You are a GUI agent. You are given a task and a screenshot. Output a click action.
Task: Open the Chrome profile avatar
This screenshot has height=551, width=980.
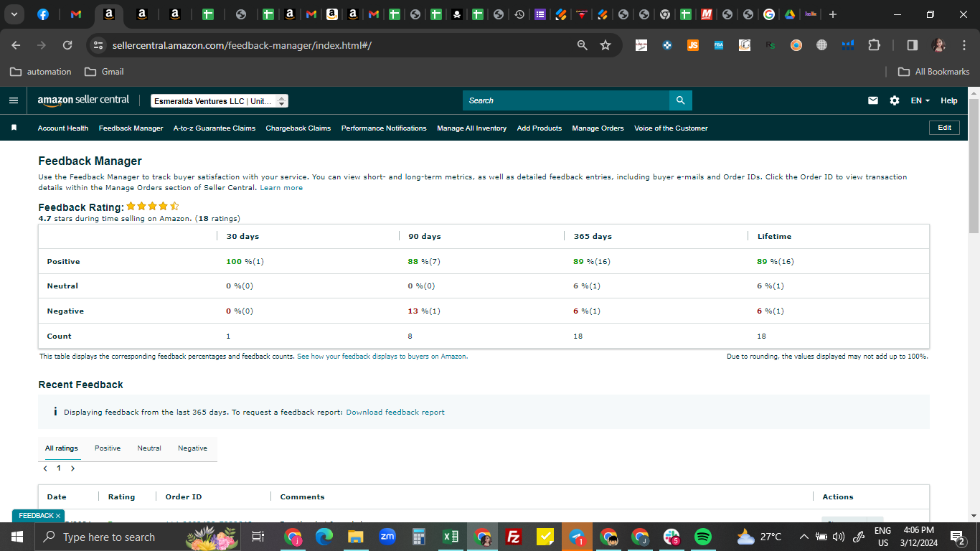tap(938, 45)
